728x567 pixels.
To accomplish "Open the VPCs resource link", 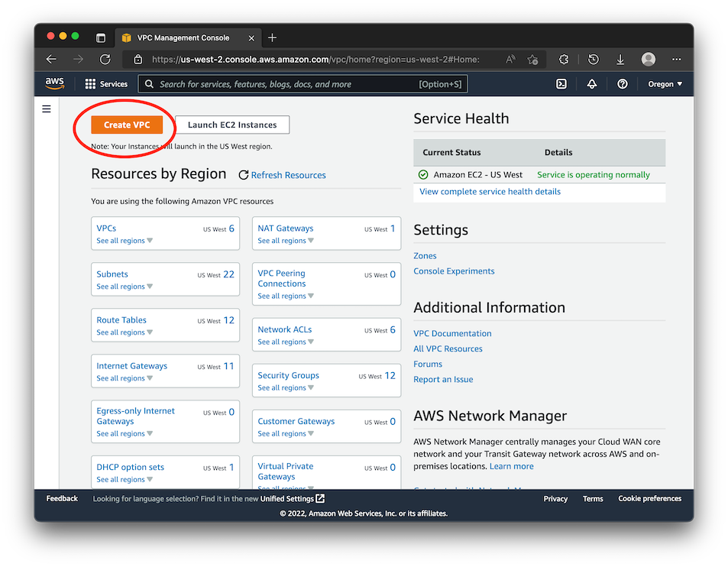I will (x=106, y=228).
